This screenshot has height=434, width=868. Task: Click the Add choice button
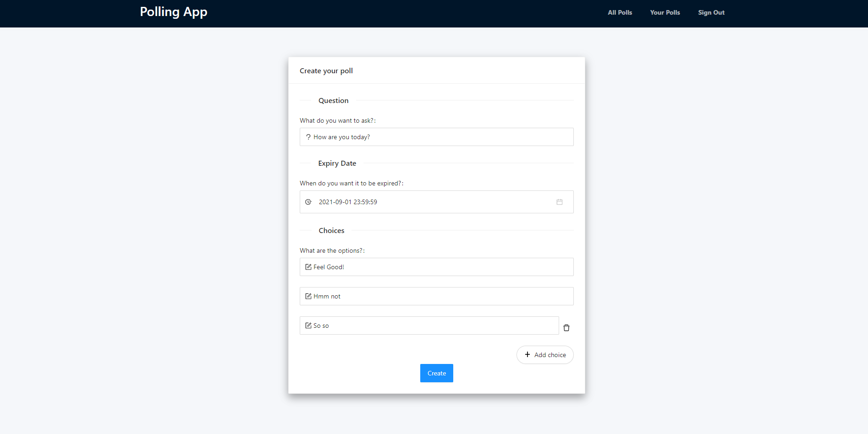pyautogui.click(x=545, y=355)
